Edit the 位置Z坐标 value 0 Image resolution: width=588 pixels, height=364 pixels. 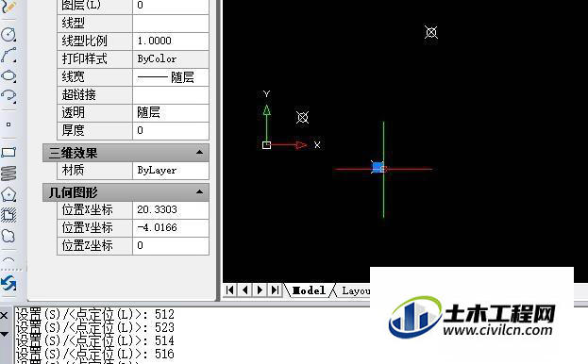(171, 246)
